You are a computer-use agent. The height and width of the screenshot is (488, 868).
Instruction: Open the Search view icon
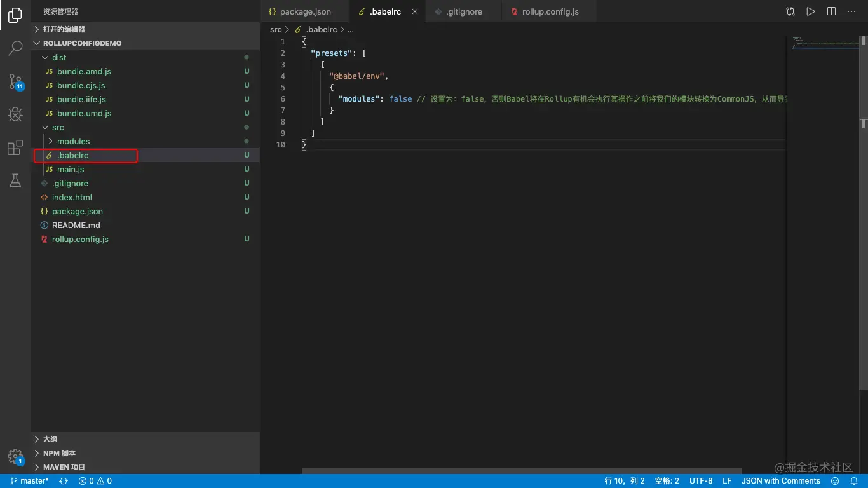tap(15, 48)
